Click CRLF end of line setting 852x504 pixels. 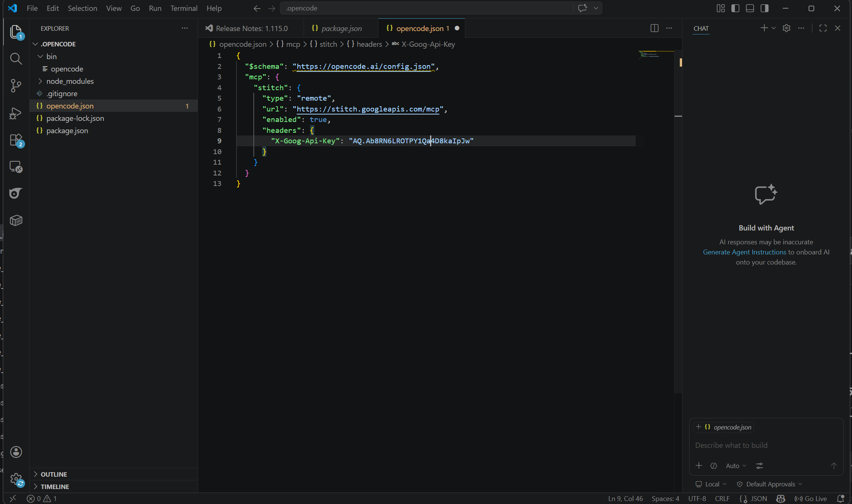click(722, 498)
